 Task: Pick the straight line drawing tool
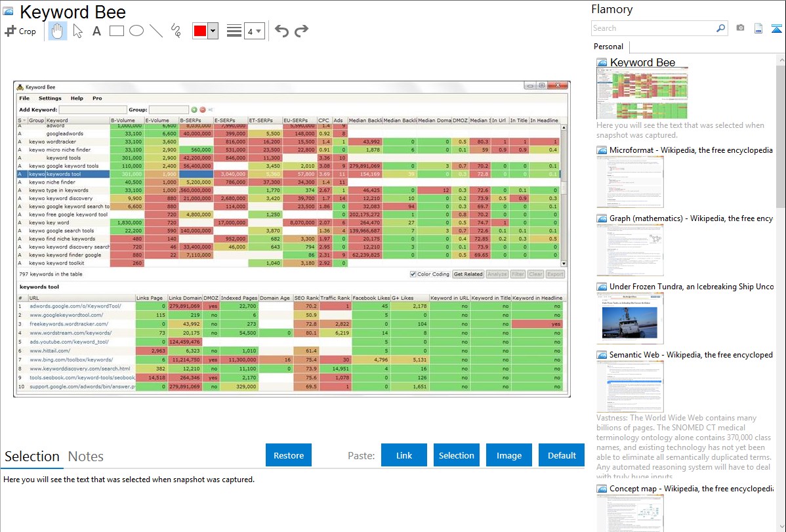point(156,31)
